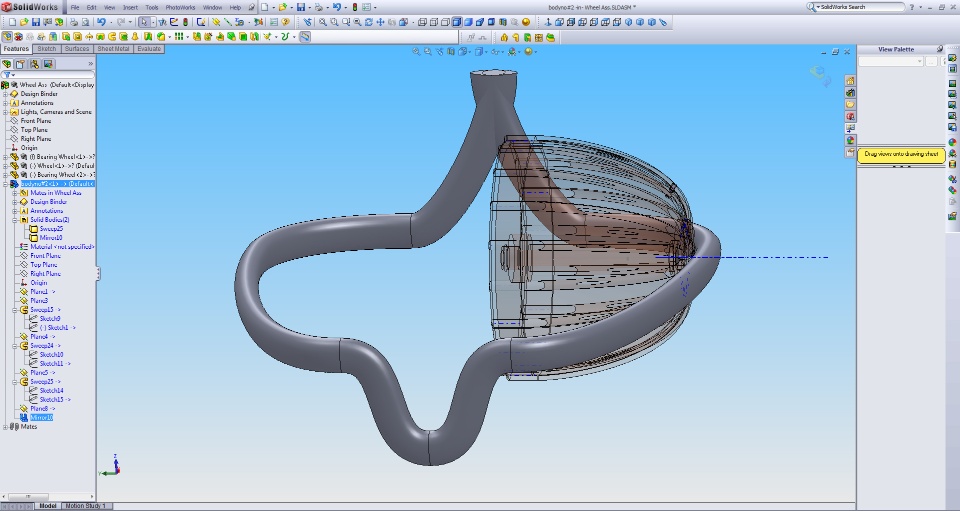
Task: Expand the top-level Design Binder node
Action: click(6, 94)
